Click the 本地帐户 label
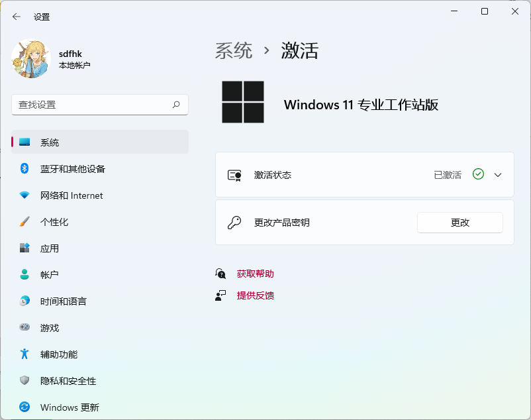 tap(75, 65)
